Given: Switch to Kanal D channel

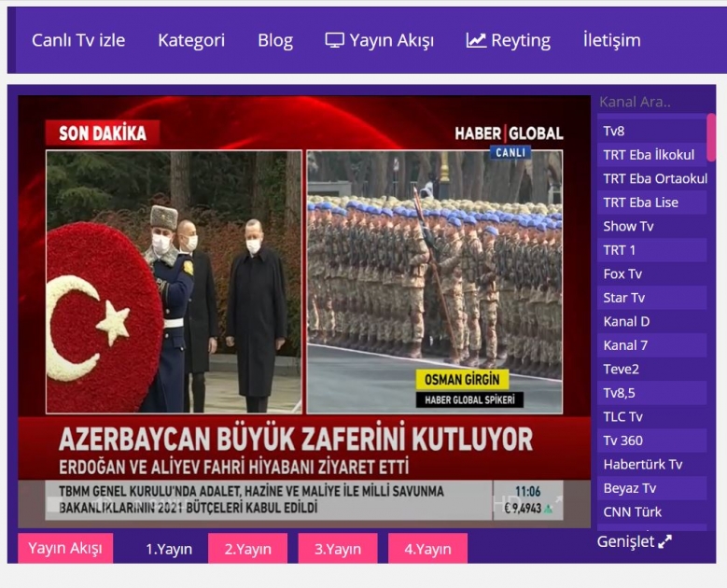Looking at the screenshot, I should coord(651,322).
